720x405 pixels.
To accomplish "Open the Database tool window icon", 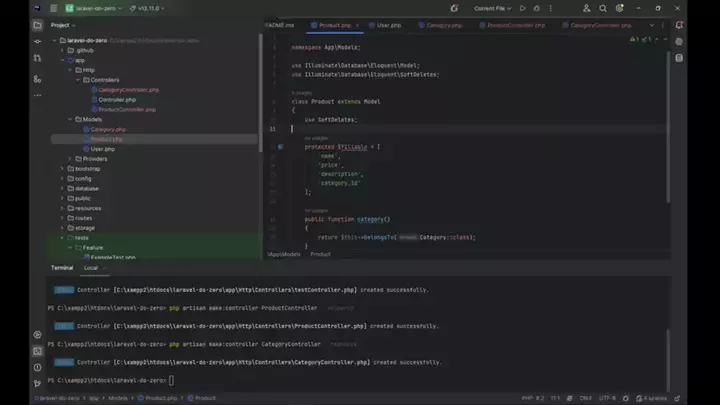I will click(678, 58).
